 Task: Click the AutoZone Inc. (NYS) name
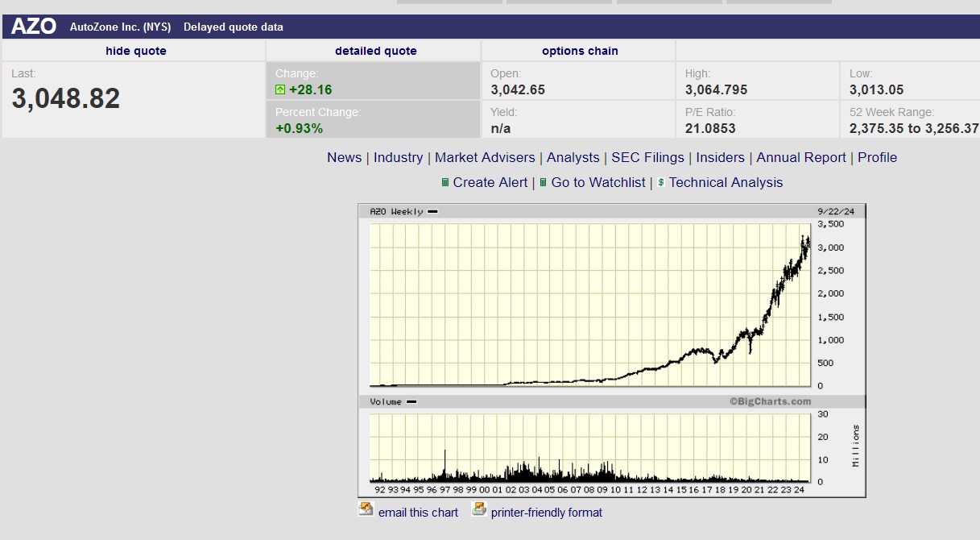click(x=120, y=27)
